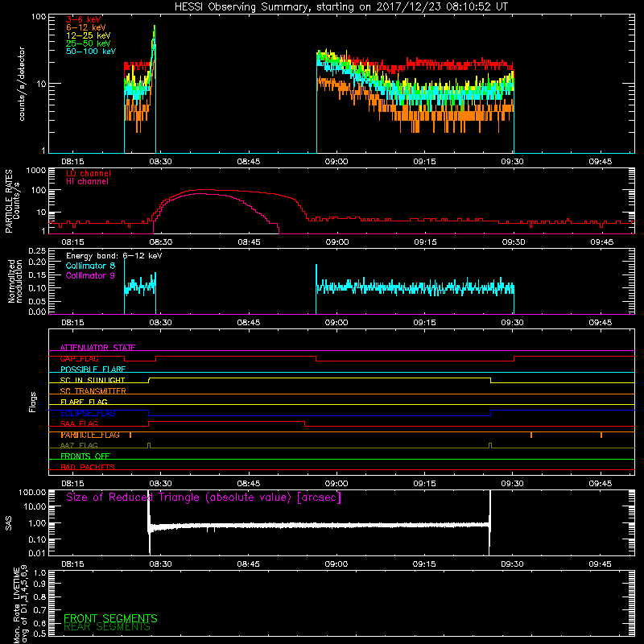644x644 pixels.
Task: Select the 50-100 keV cyan legend label
Action: [91, 52]
